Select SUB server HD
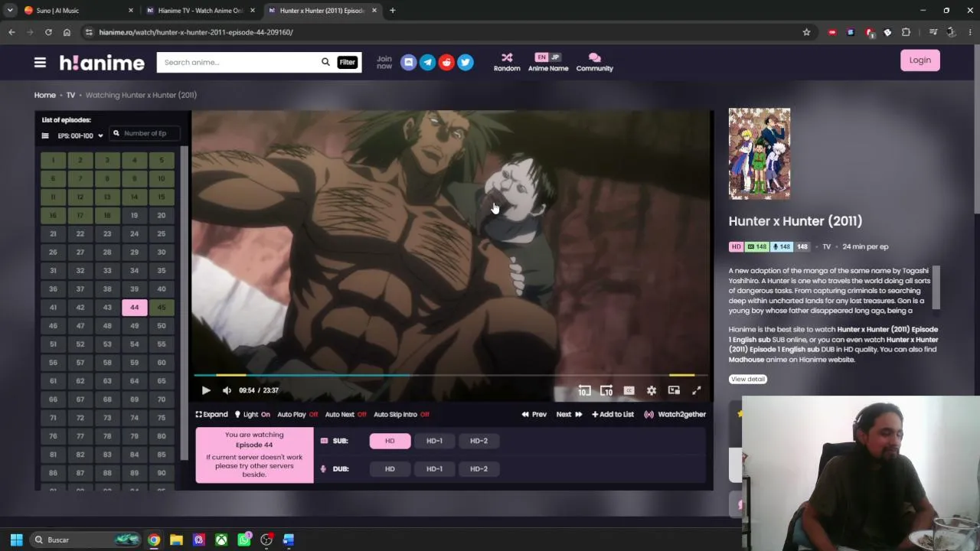The image size is (980, 551). tap(390, 441)
